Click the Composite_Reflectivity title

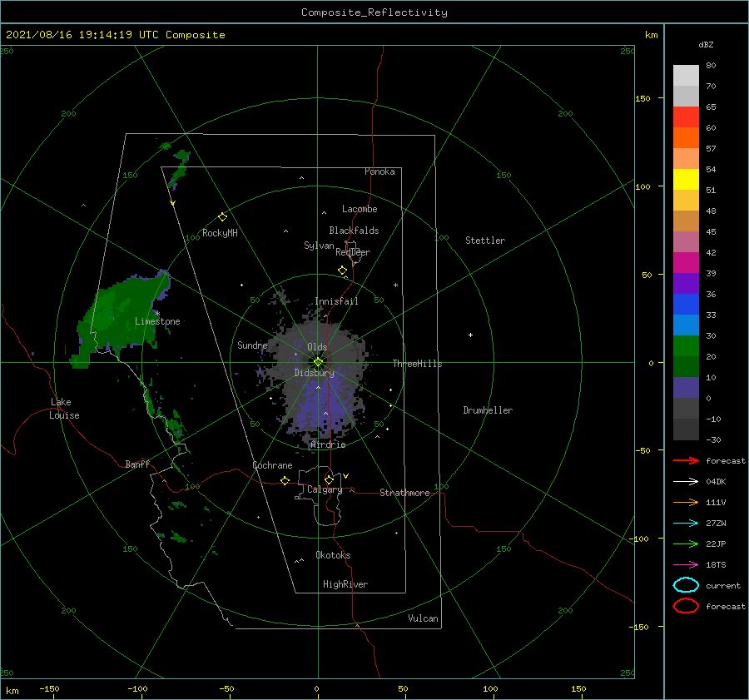[x=374, y=12]
